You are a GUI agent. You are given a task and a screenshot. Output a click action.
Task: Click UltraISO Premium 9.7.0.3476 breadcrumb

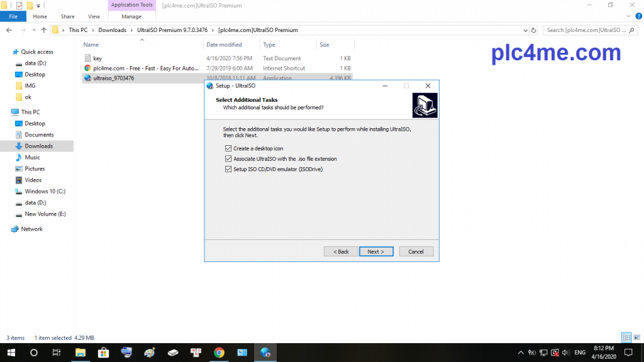click(x=172, y=30)
